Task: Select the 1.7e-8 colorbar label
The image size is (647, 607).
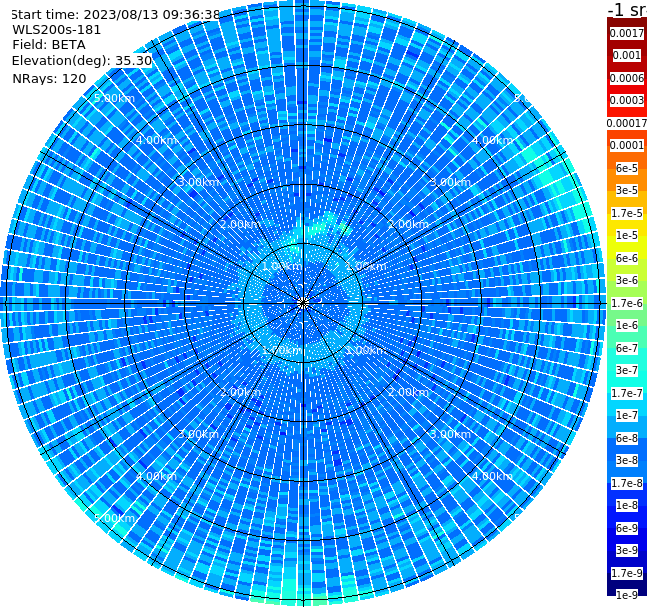Action: pyautogui.click(x=627, y=483)
